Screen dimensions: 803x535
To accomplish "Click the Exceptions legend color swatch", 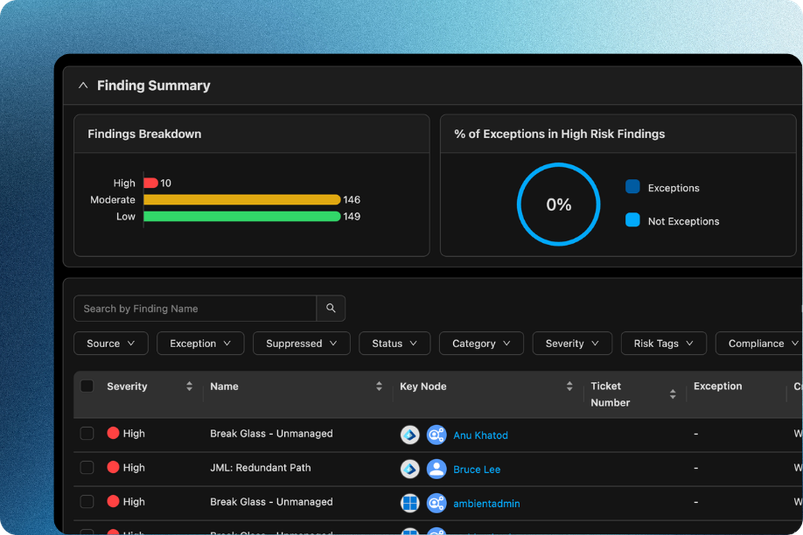I will 632,187.
